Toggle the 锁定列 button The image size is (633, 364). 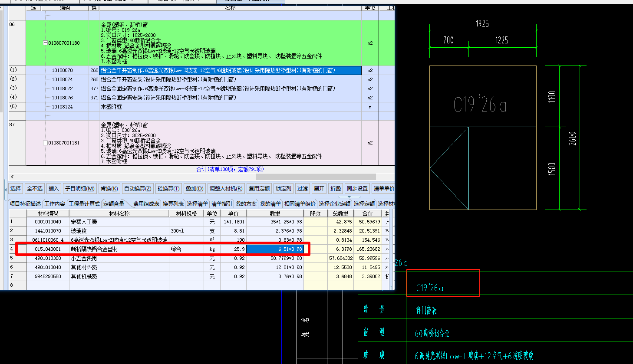[x=283, y=188]
